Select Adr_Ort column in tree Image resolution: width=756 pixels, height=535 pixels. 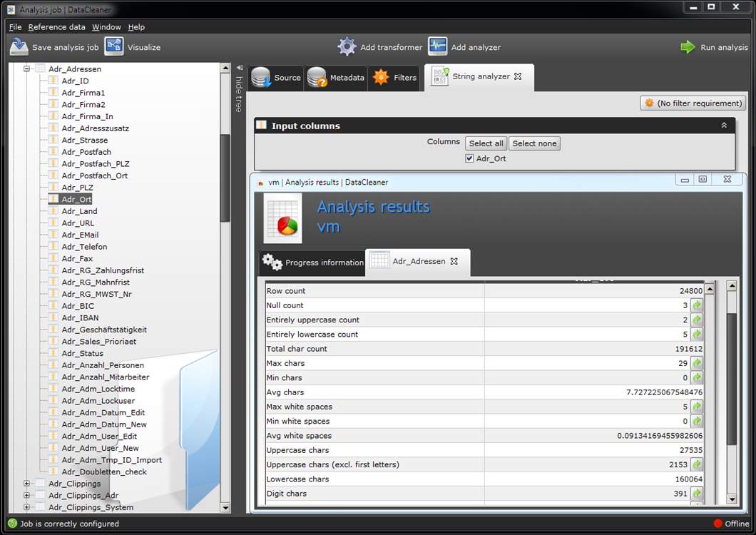tap(76, 199)
